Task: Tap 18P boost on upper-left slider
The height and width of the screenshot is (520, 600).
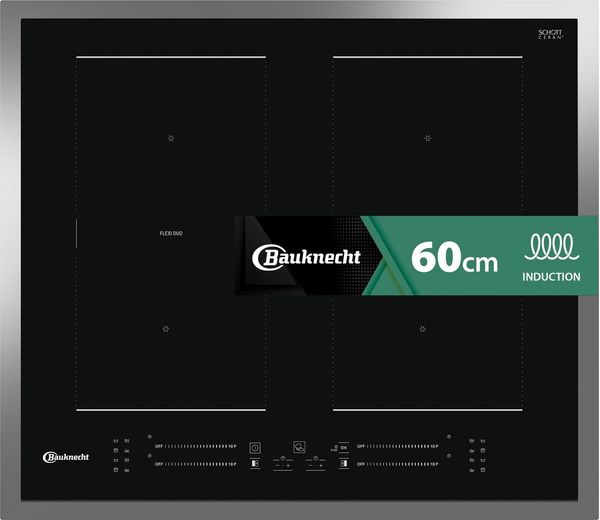Action: [x=233, y=446]
